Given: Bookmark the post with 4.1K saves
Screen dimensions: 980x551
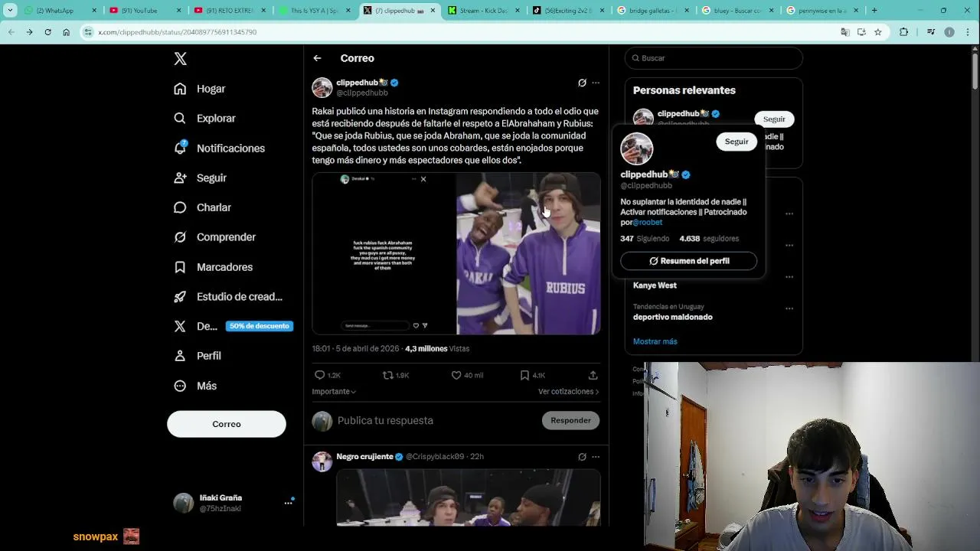Looking at the screenshot, I should click(524, 375).
